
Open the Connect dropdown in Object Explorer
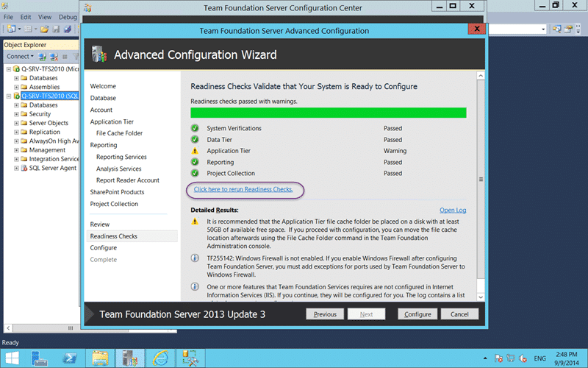tap(20, 57)
